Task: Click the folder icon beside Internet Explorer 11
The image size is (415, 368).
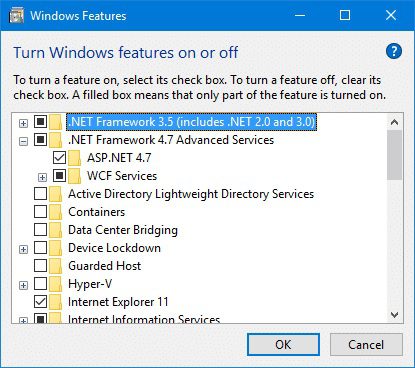Action: pos(56,302)
